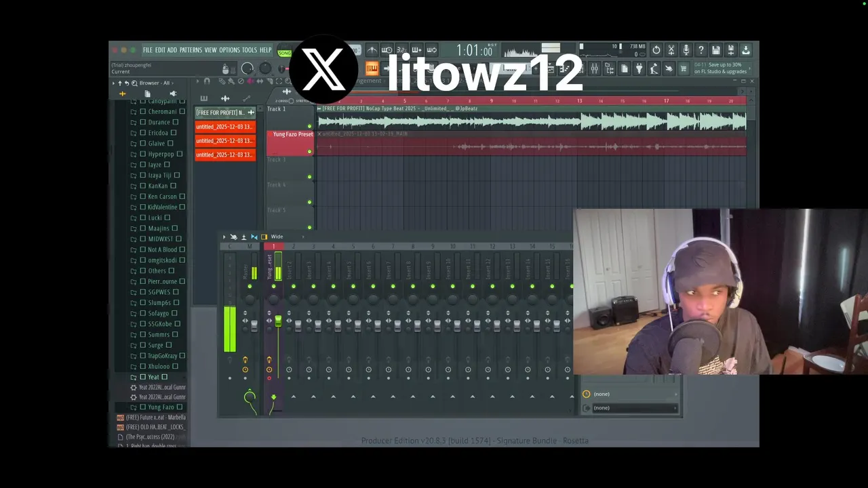Image resolution: width=868 pixels, height=488 pixels.
Task: Open the PATTERNS menu
Action: point(191,50)
